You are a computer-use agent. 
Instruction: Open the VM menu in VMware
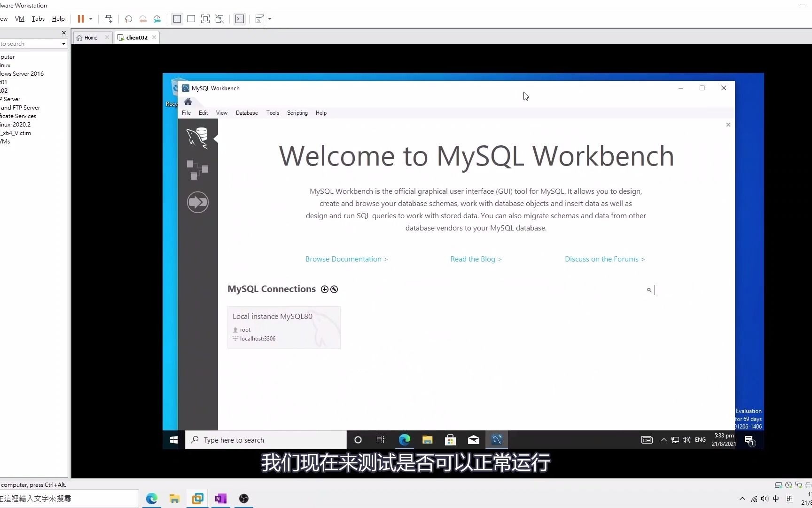(20, 19)
